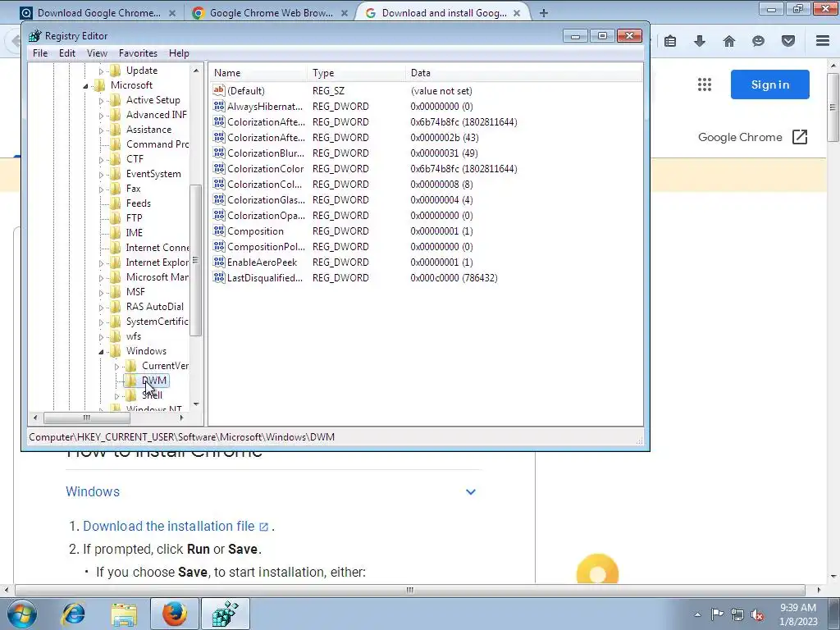Image resolution: width=840 pixels, height=630 pixels.
Task: Show hidden tray icons arrow
Action: (697, 614)
